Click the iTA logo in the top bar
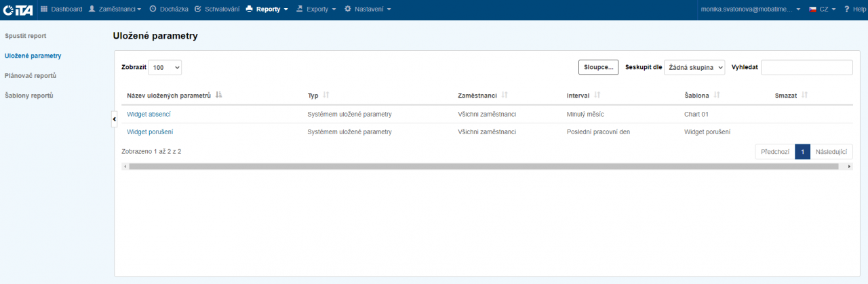This screenshot has height=284, width=868. (19, 9)
